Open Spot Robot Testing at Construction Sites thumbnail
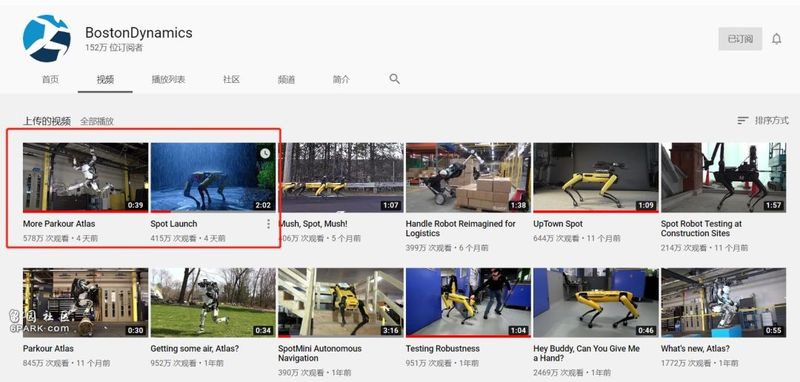Screen dimensions: 800x382 pyautogui.click(x=723, y=177)
